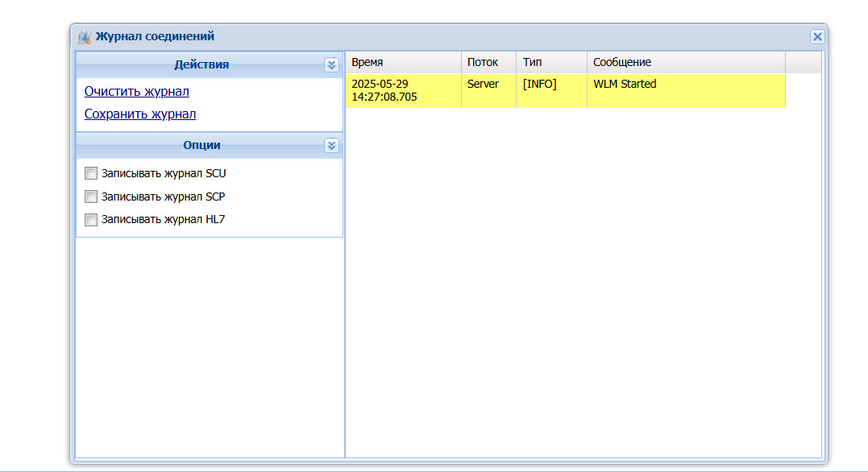Image resolution: width=868 pixels, height=472 pixels.
Task: Sort log by the Сообщение column header
Action: click(686, 63)
